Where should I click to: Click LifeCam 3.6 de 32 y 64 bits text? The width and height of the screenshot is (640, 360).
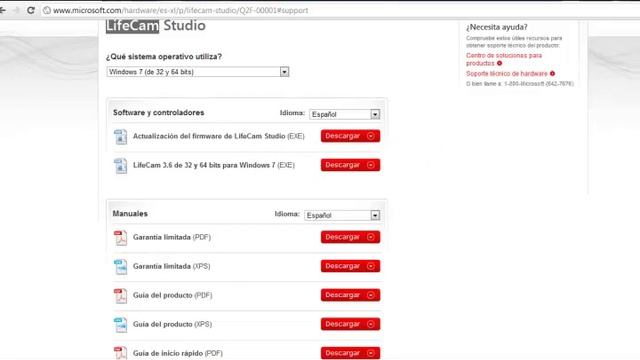(x=213, y=165)
